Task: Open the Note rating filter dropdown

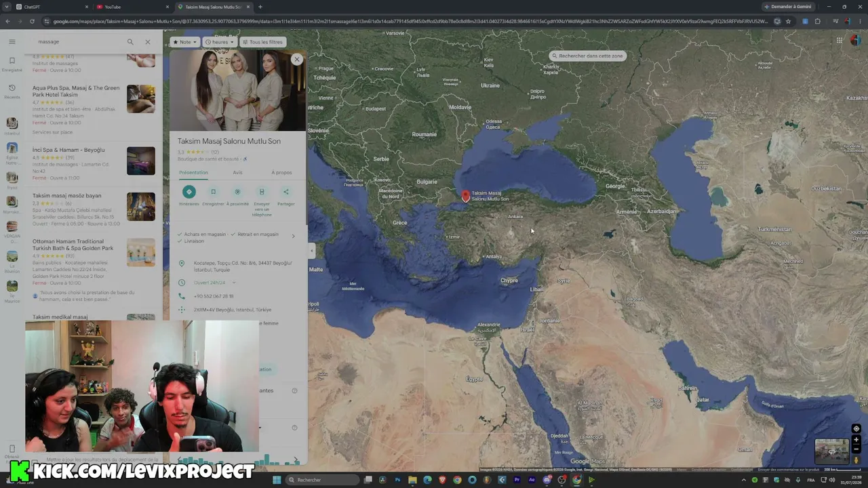Action: click(184, 42)
